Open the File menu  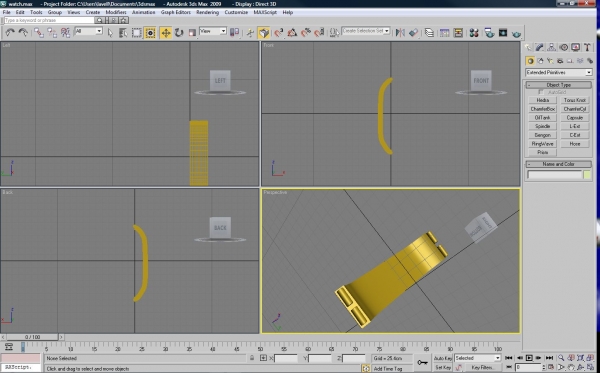click(7, 12)
